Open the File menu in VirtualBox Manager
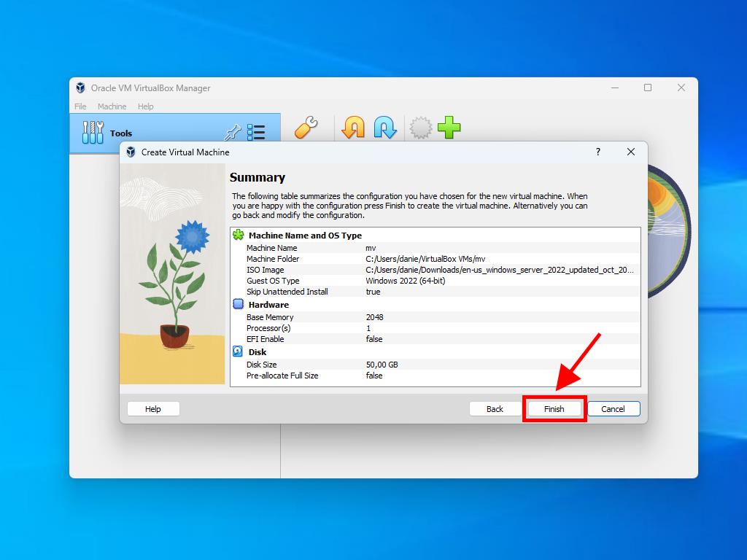This screenshot has width=747, height=560. pyautogui.click(x=80, y=106)
